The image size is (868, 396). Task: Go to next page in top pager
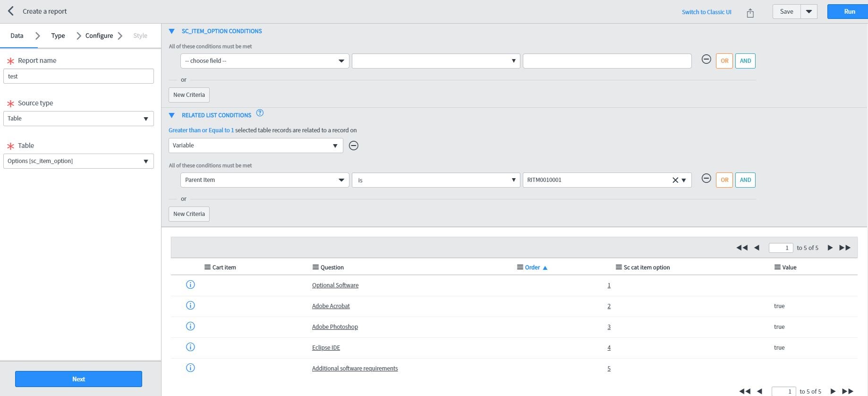(x=830, y=248)
